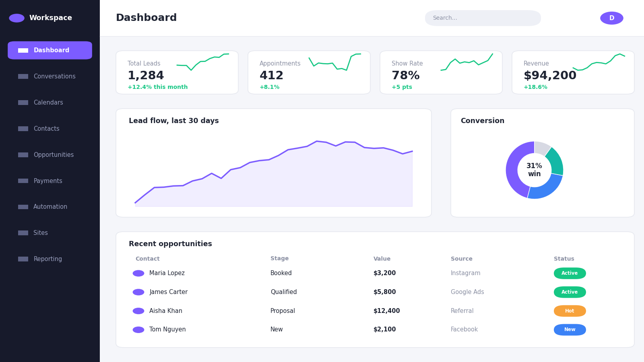Viewport: 644px width, 362px height.
Task: Click the Calendars sidebar icon
Action: (x=23, y=103)
